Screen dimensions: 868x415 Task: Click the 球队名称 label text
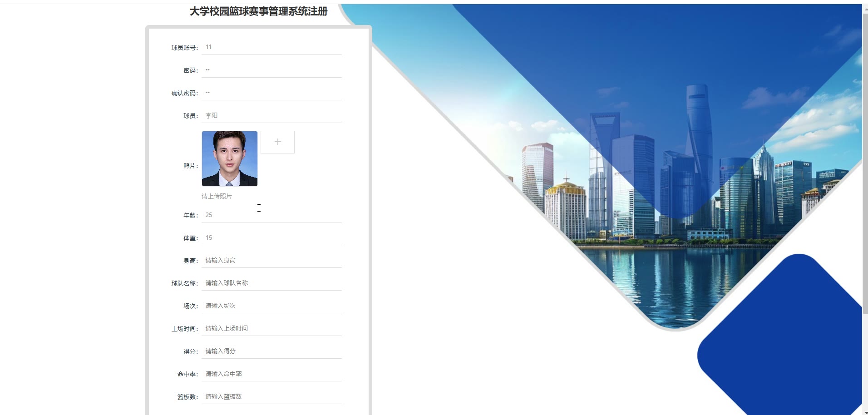185,283
